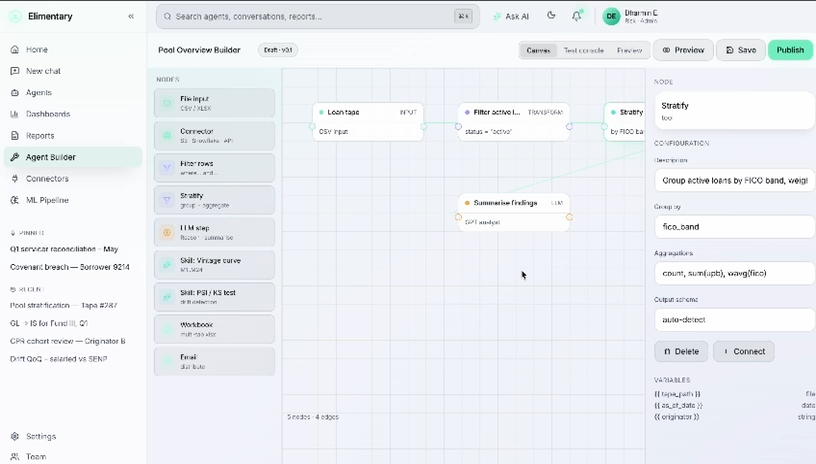Select Workbook node from palette
816x464 pixels.
214,329
